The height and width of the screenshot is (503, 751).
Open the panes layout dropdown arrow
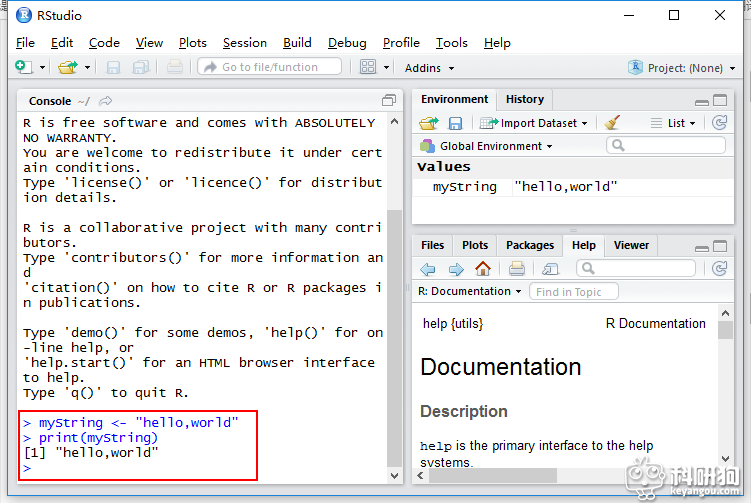coord(386,68)
